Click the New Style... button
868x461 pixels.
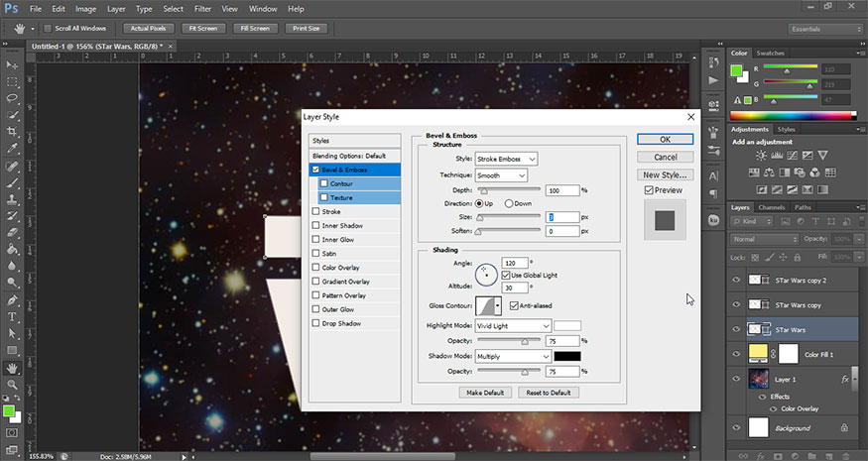tap(665, 174)
